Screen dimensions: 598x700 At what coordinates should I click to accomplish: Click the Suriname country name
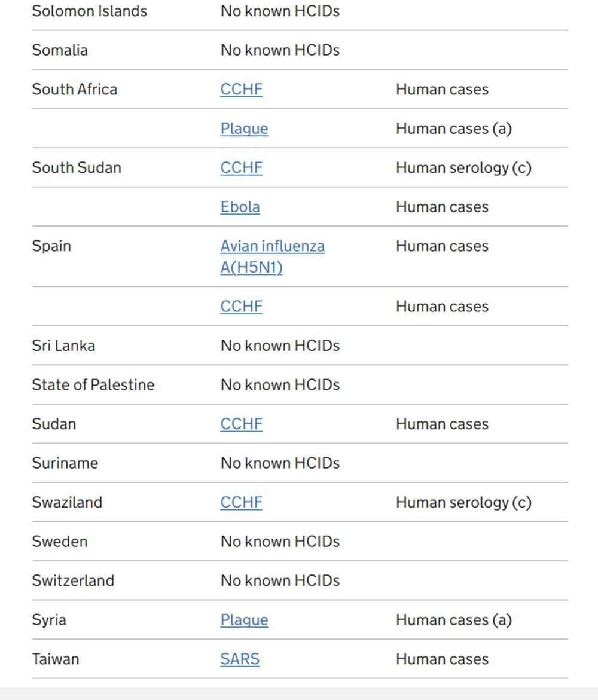65,463
